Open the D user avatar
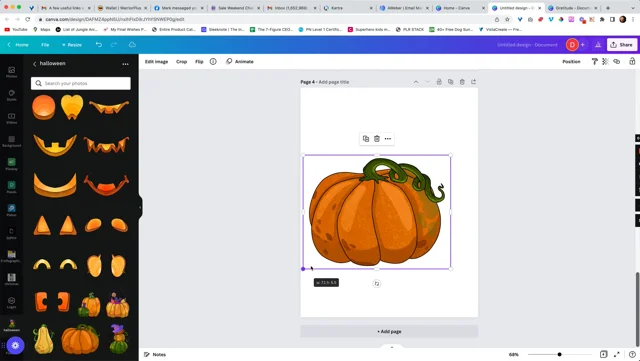Image resolution: width=640 pixels, height=361 pixels. [572, 45]
